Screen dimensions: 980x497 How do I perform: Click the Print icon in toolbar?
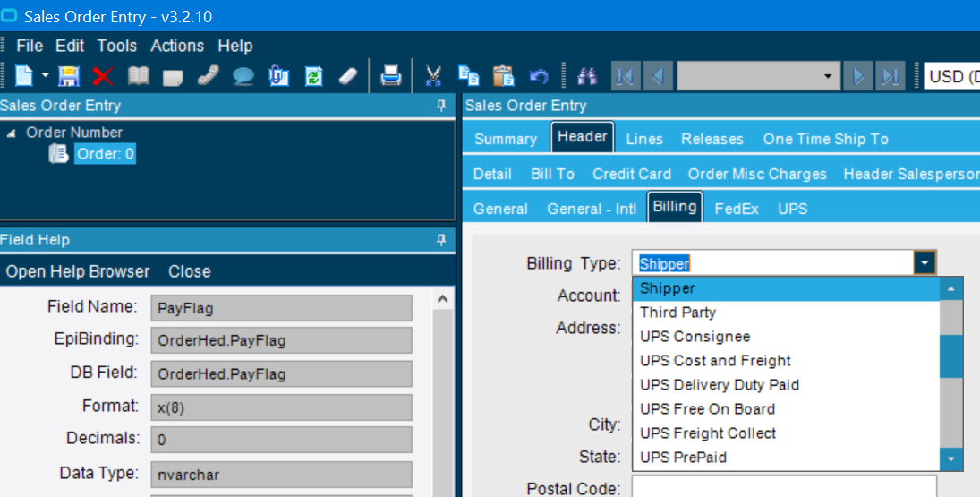(391, 76)
